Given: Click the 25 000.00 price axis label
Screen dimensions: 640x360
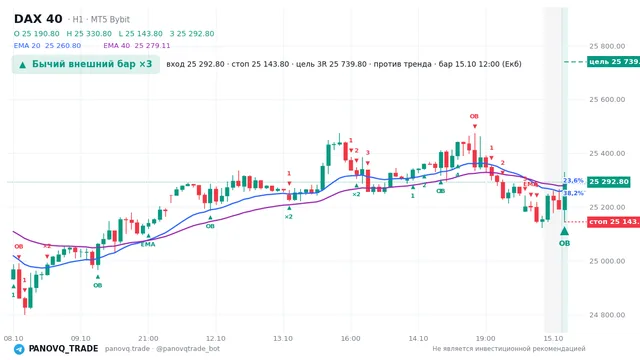Looking at the screenshot, I should click(x=607, y=261).
